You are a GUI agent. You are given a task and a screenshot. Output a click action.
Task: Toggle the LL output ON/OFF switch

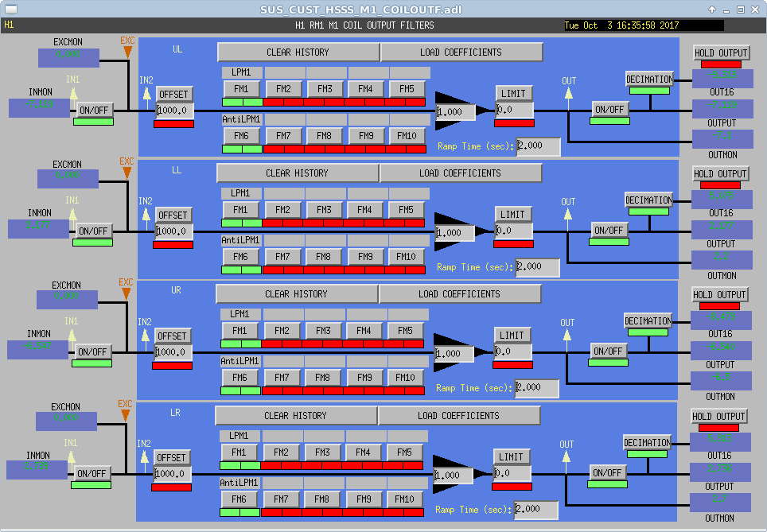609,231
